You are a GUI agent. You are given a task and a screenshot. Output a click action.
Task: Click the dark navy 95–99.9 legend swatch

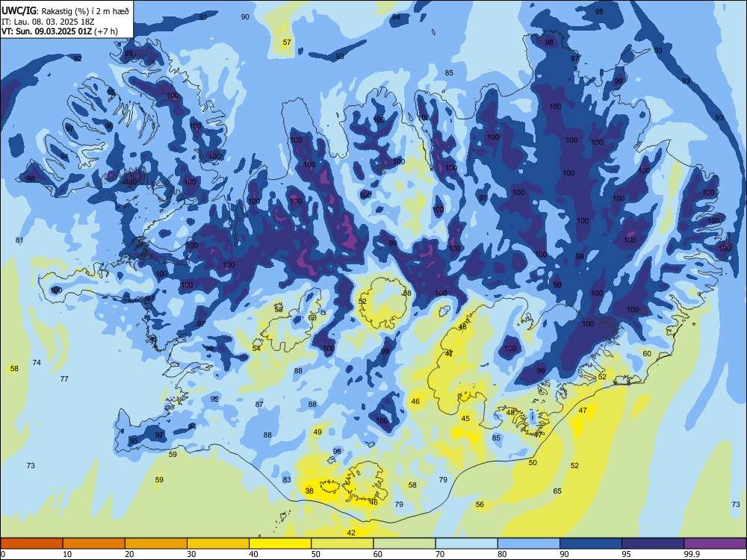pyautogui.click(x=653, y=544)
